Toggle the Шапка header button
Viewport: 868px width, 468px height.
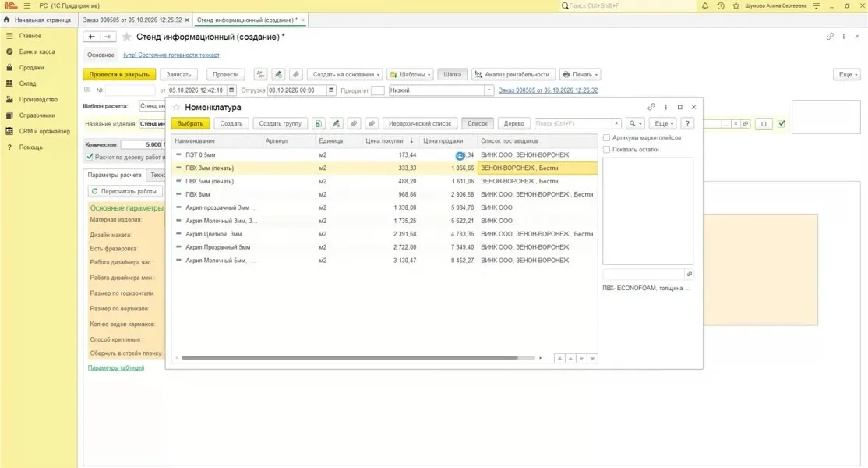click(452, 74)
